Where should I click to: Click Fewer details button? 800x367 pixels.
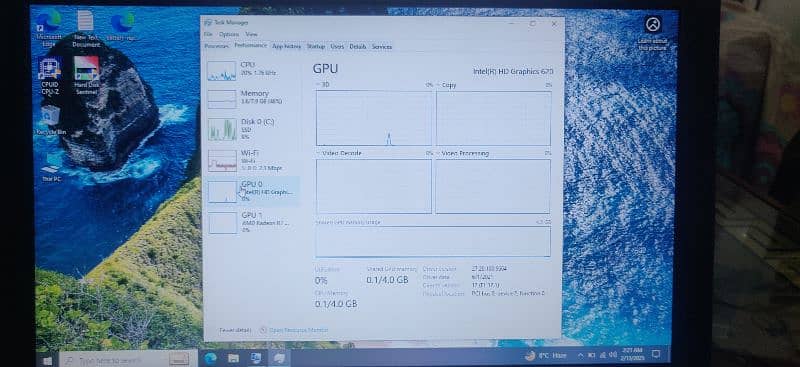(235, 330)
